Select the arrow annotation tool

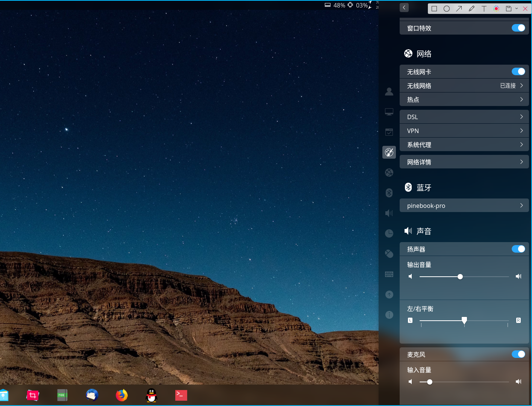click(459, 9)
